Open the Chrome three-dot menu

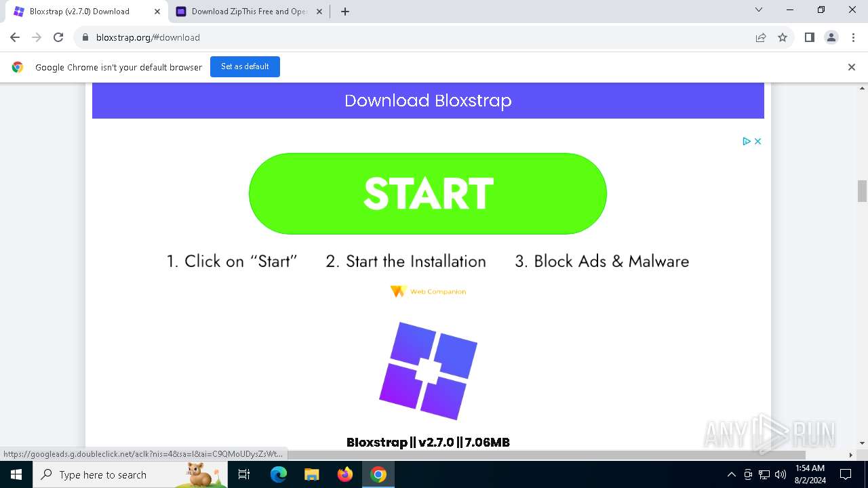pyautogui.click(x=853, y=37)
